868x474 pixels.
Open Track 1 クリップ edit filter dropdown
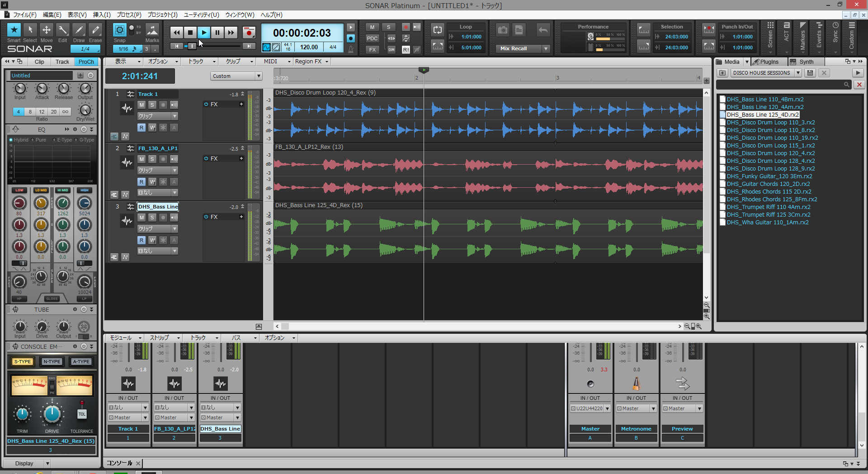(175, 116)
